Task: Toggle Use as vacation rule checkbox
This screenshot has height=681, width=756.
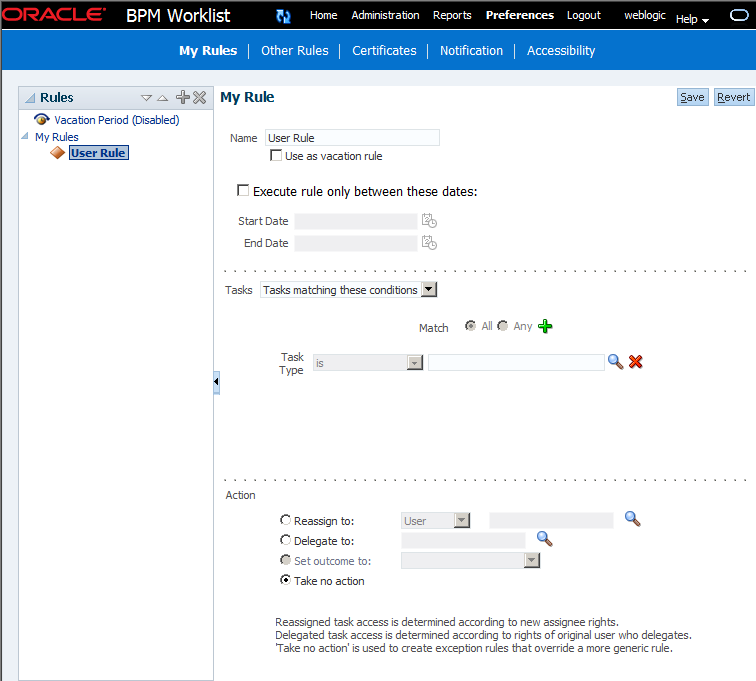Action: coord(276,155)
